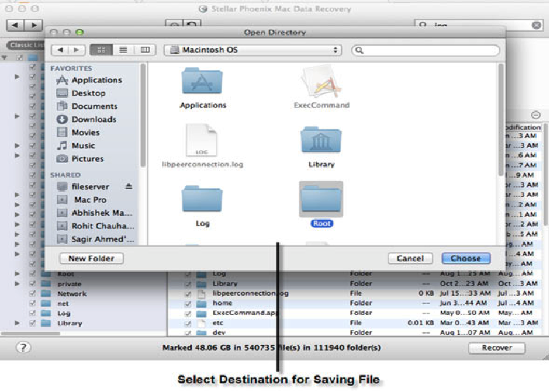This screenshot has height=392, width=550.
Task: Toggle checkbox next to Network folder
Action: pyautogui.click(x=33, y=293)
